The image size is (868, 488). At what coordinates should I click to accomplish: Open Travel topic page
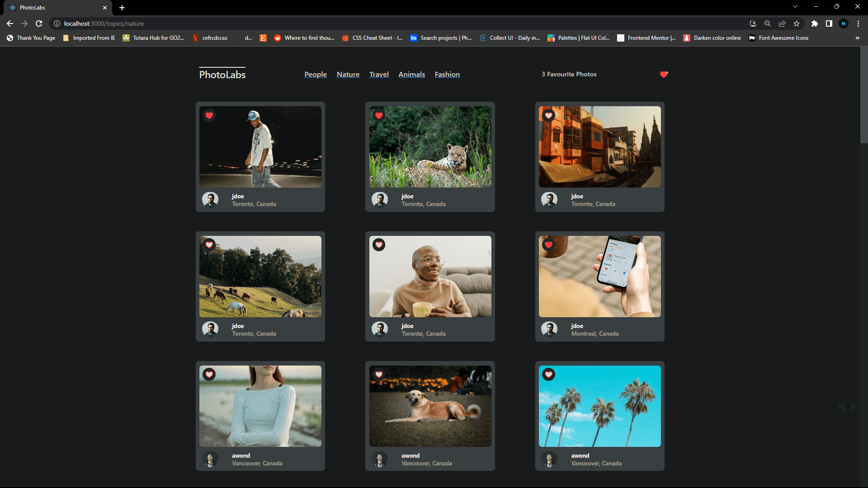tap(379, 74)
